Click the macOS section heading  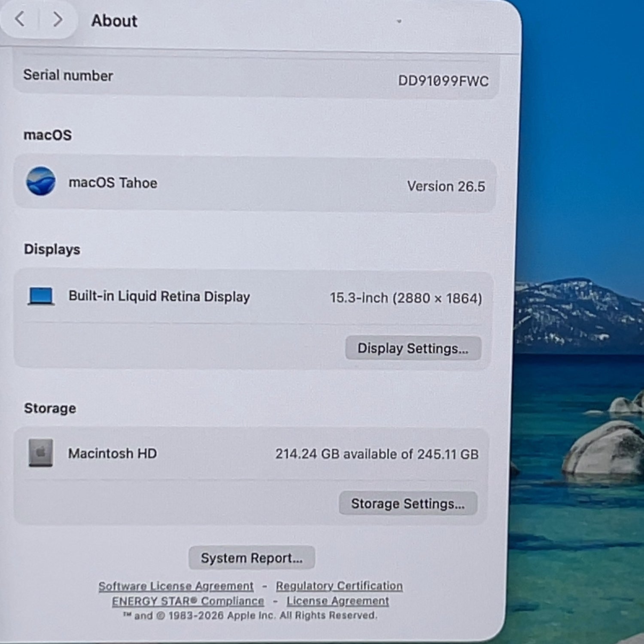tap(48, 135)
